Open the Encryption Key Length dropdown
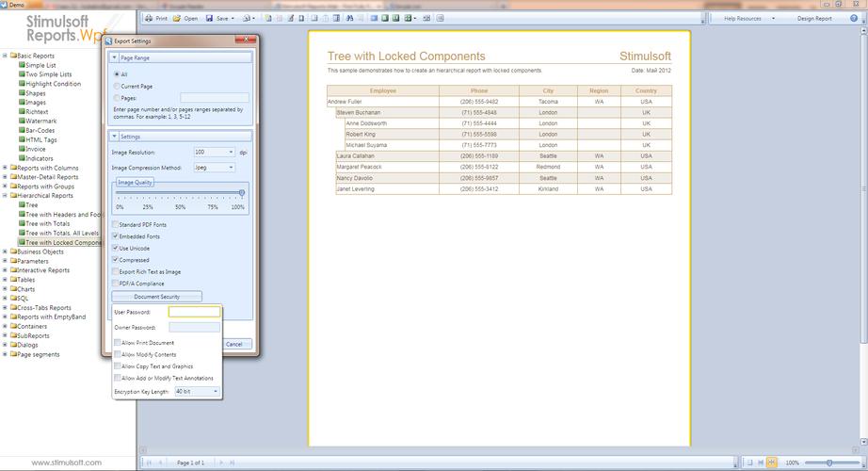This screenshot has height=471, width=868. tap(197, 391)
